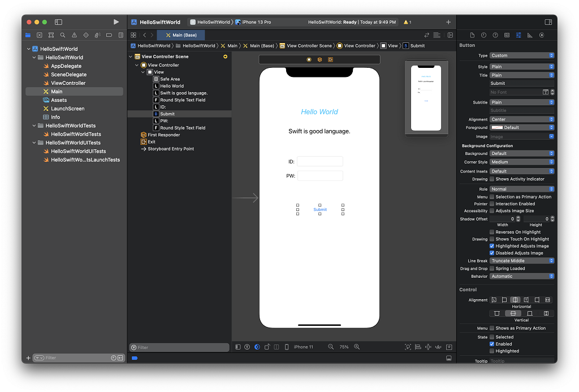Collapse the View Controller Scene disclosure triangle

(x=131, y=57)
